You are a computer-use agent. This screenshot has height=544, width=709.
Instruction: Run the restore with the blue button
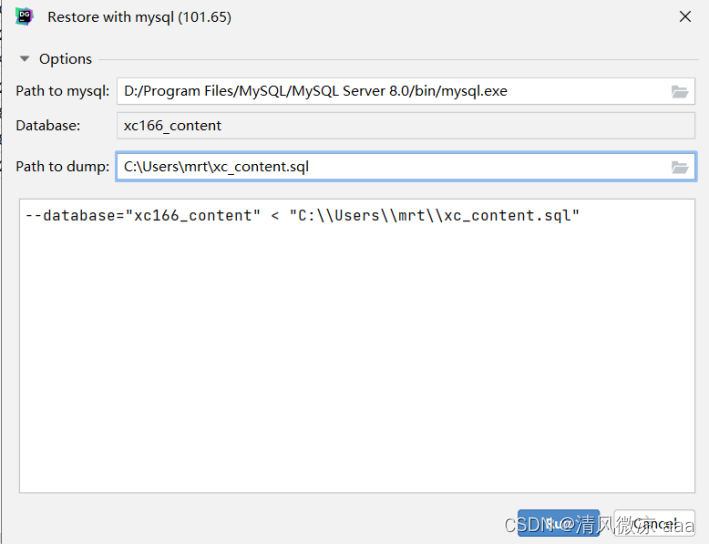(558, 523)
